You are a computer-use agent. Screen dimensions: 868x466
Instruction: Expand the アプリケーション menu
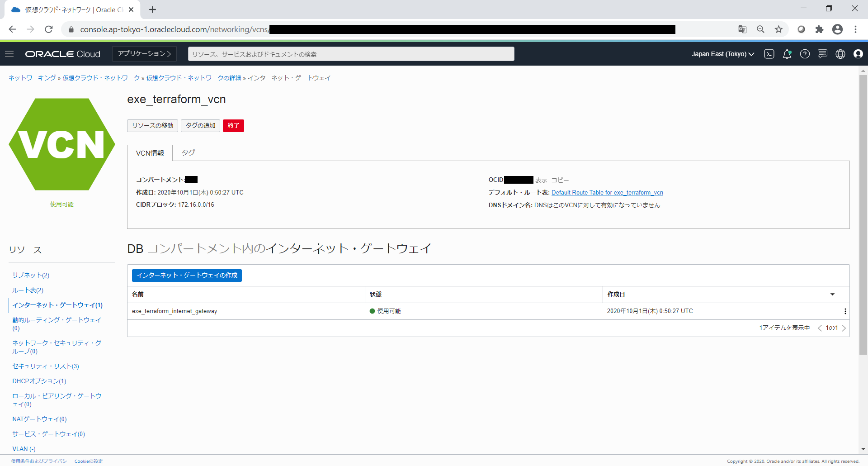coord(144,54)
